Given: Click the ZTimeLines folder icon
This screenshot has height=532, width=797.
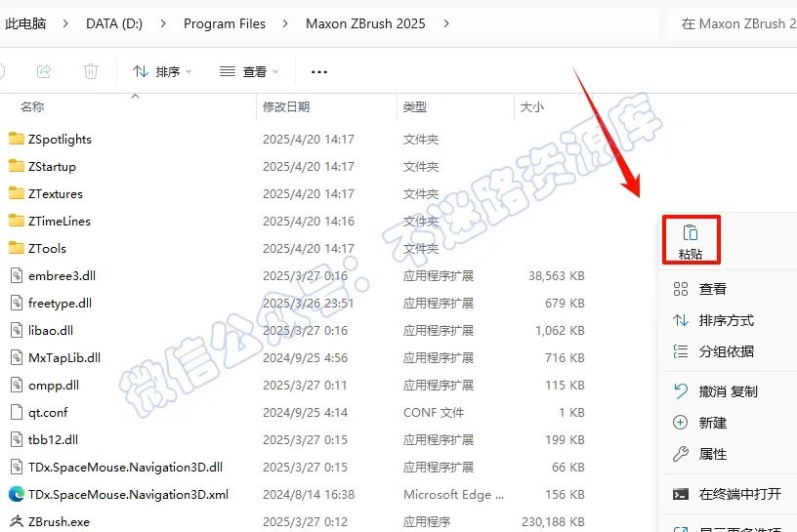Looking at the screenshot, I should (x=17, y=221).
